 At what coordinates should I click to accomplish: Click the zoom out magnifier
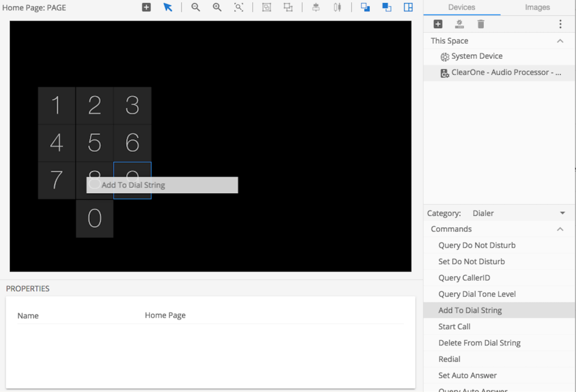(196, 7)
